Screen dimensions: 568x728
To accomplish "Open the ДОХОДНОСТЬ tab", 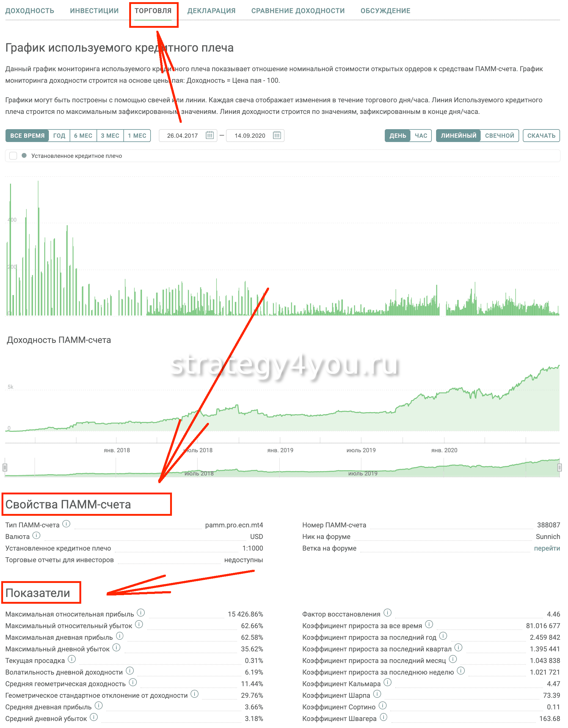I will [30, 11].
